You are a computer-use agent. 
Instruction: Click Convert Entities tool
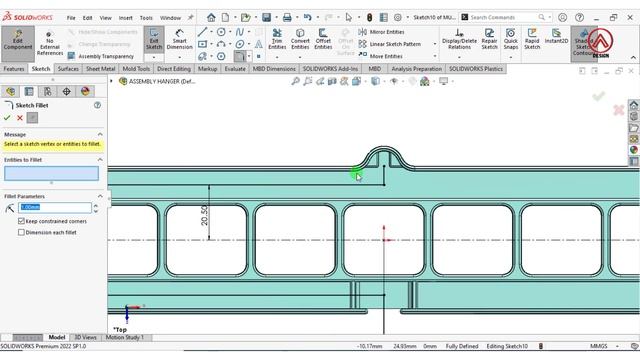tap(300, 39)
